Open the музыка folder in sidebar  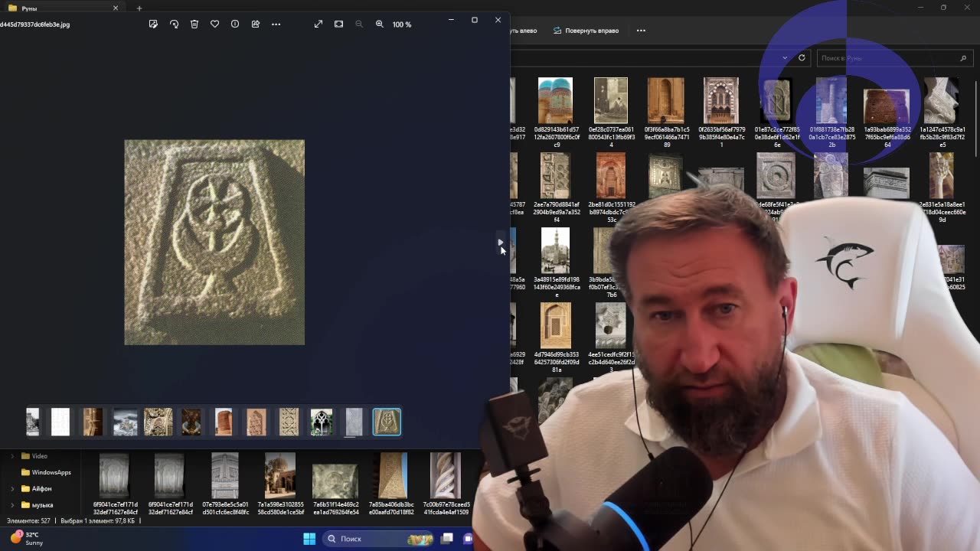pyautogui.click(x=38, y=505)
